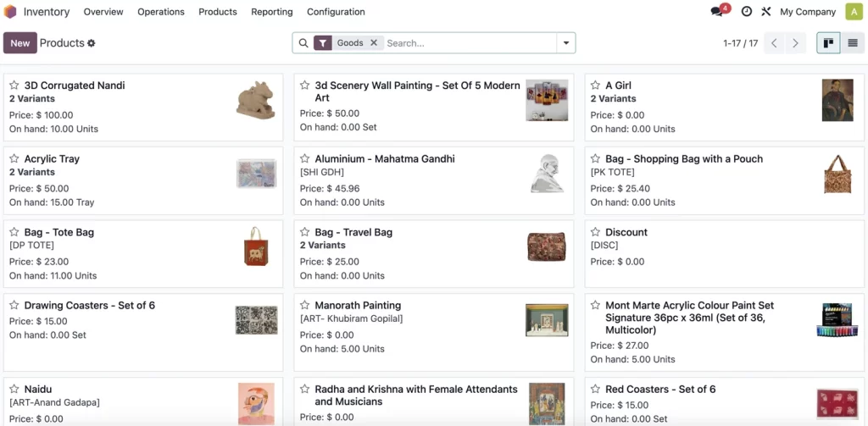The height and width of the screenshot is (426, 868).
Task: Mark 3D Corrugated Nandi as favorite
Action: click(x=14, y=86)
